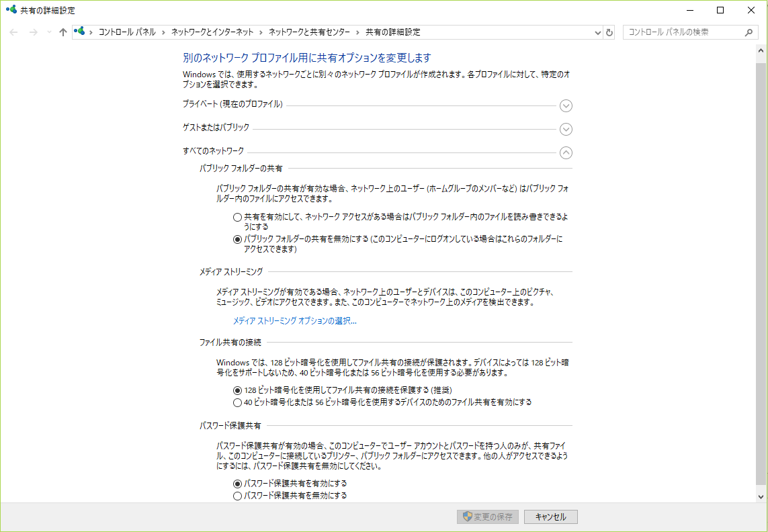This screenshot has width=768, height=532.
Task: Collapse the すべてのネットワーク section
Action: click(x=566, y=152)
